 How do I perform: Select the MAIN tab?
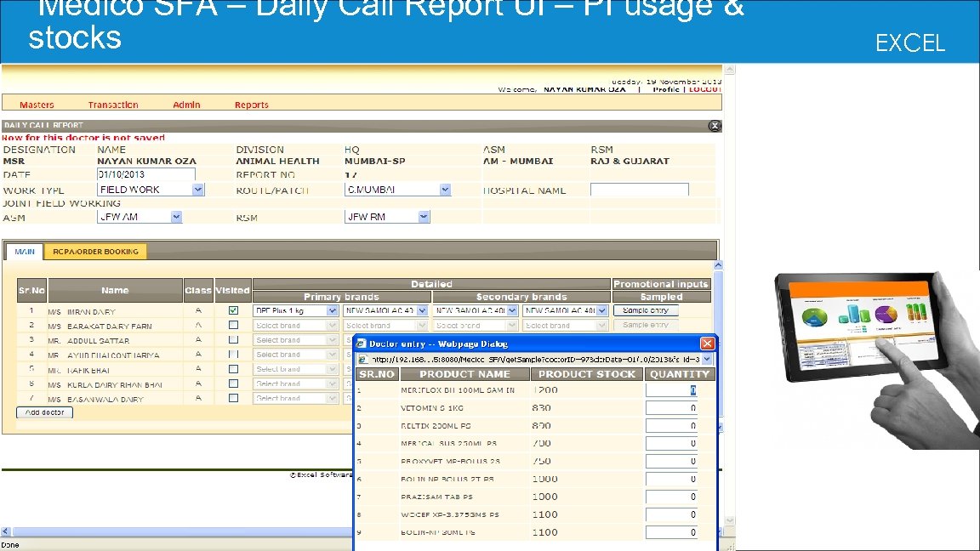[23, 252]
